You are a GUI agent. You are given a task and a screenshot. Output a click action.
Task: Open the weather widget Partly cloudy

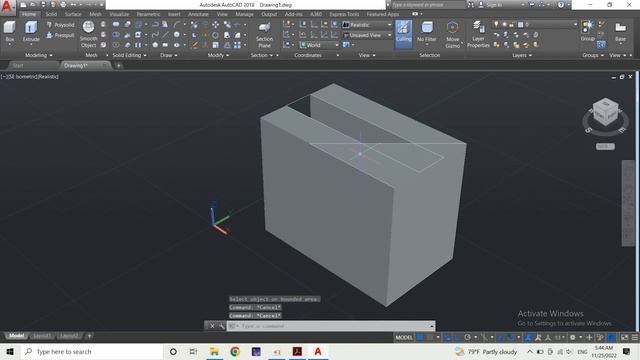[x=486, y=351]
